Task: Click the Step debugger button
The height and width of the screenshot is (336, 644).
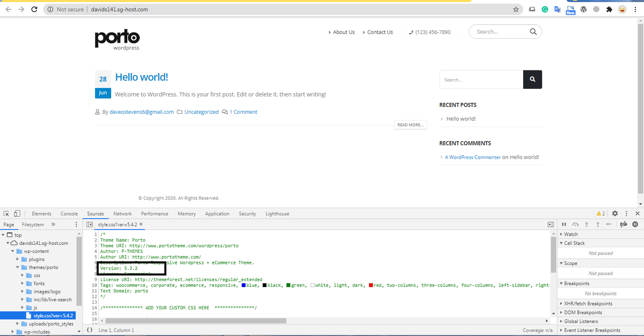Action: (x=609, y=224)
